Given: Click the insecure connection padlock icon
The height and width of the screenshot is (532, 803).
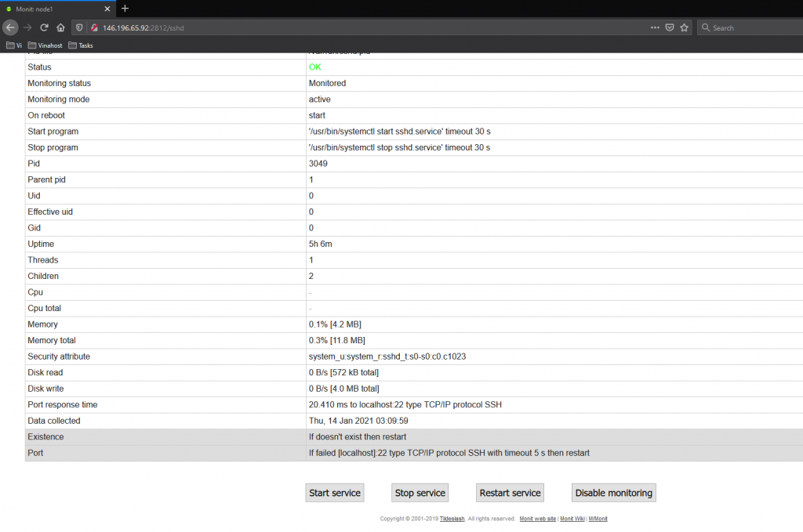Looking at the screenshot, I should 93,27.
